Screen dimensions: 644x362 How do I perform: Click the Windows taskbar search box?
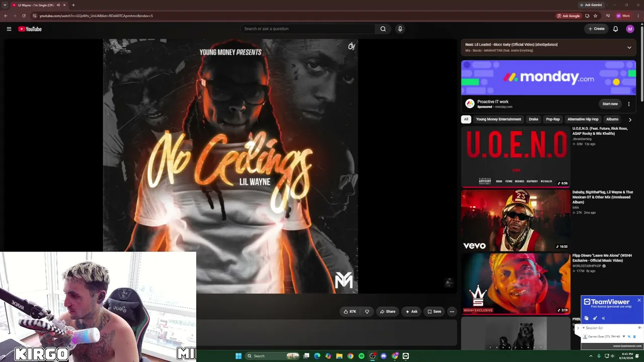coord(272,356)
